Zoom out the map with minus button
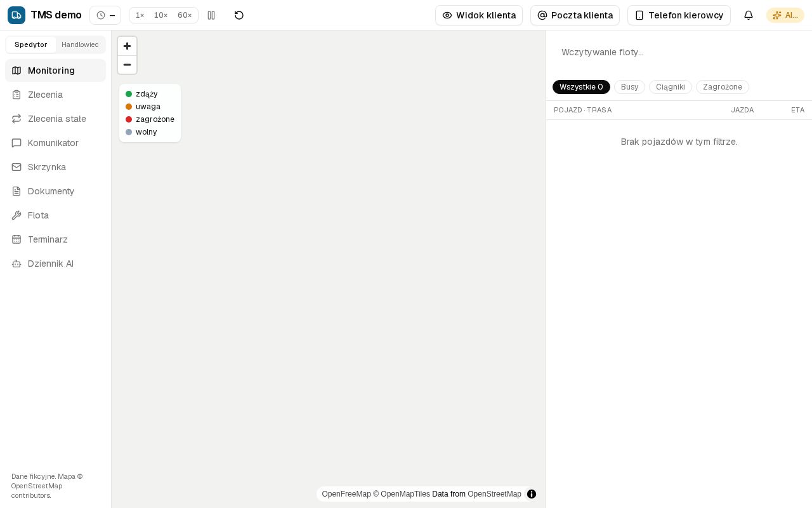This screenshot has width=812, height=508. (127, 65)
